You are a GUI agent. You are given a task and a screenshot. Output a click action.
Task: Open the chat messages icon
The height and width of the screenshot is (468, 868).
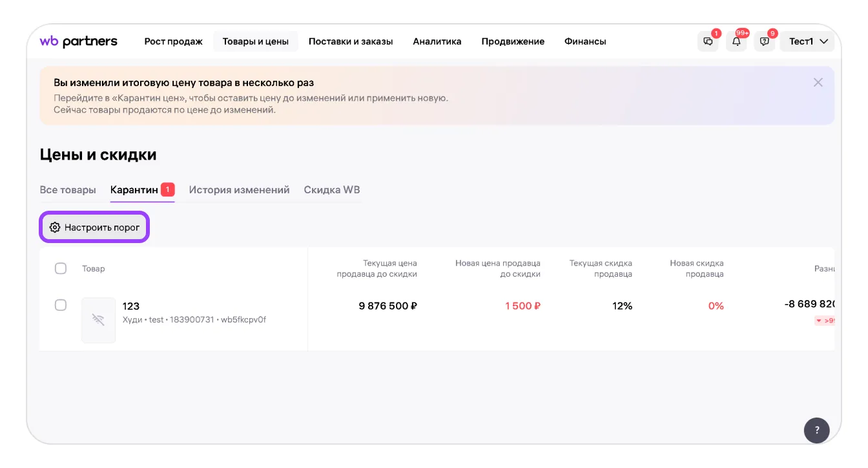(708, 41)
